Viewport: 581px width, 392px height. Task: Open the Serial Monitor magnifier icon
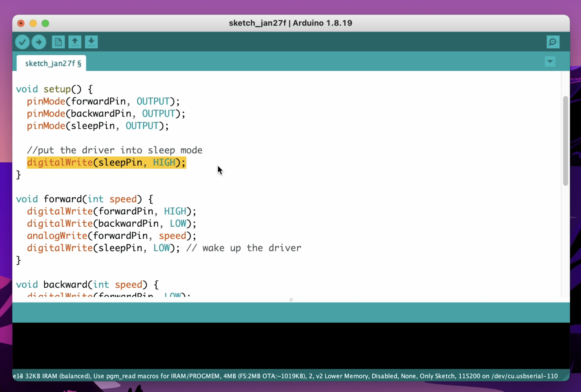[x=553, y=42]
